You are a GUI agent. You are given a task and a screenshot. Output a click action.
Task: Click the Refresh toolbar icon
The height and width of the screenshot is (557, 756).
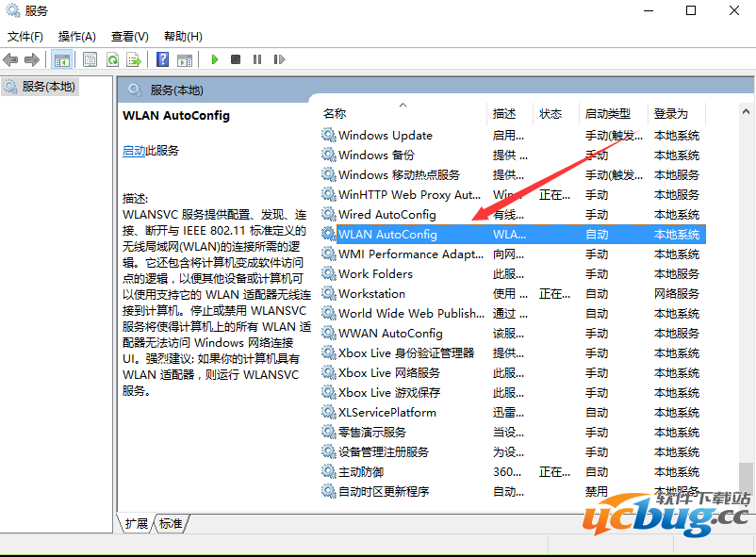click(x=112, y=59)
